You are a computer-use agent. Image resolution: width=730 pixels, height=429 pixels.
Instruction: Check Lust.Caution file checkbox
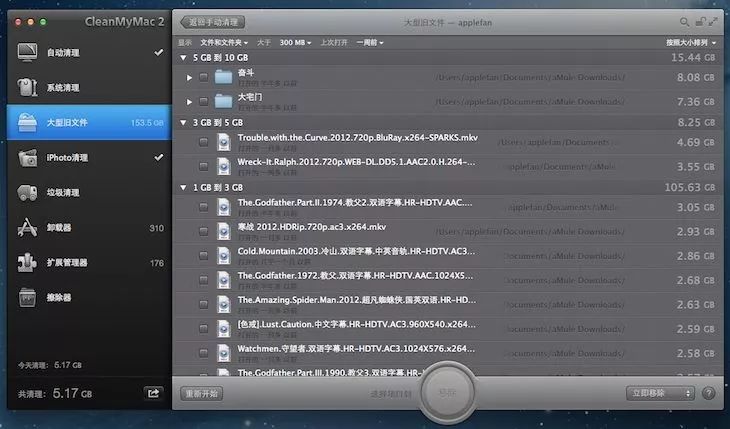[203, 328]
